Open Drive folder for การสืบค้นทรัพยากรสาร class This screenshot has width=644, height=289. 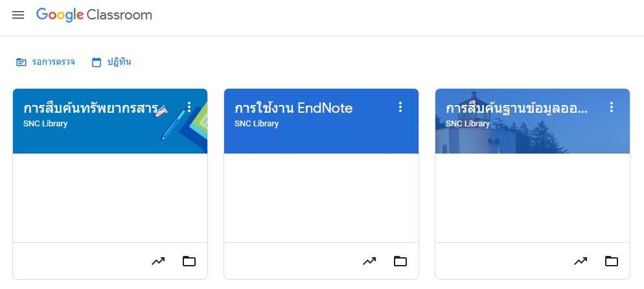pyautogui.click(x=189, y=261)
